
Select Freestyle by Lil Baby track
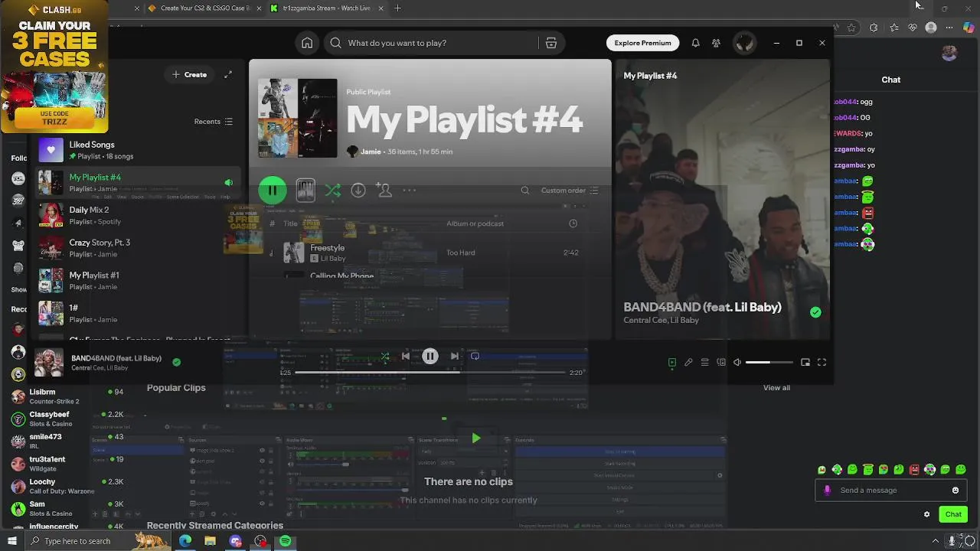click(429, 253)
